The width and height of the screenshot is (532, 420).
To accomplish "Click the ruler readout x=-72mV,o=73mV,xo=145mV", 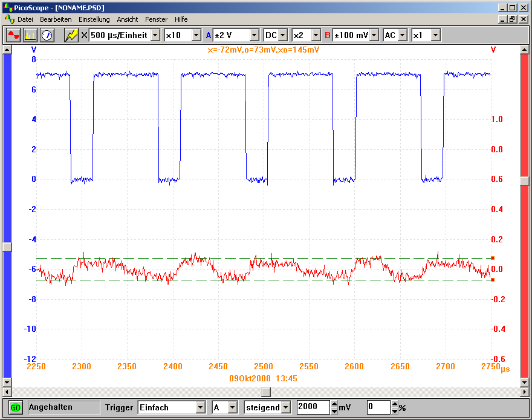I will (x=264, y=50).
